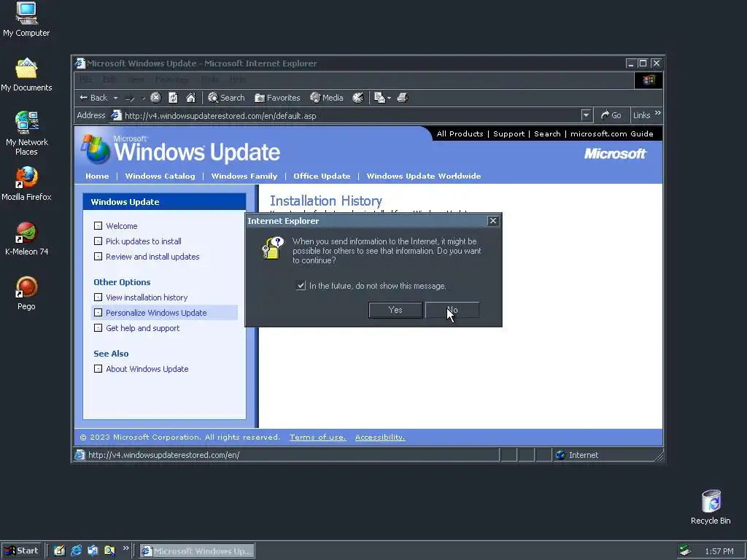The width and height of the screenshot is (747, 560).
Task: Go to Home tab in Windows Update
Action: [97, 176]
